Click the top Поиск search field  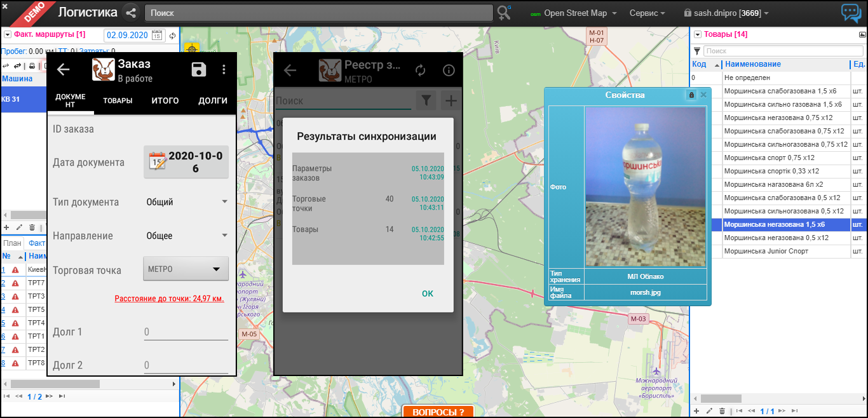coord(319,13)
